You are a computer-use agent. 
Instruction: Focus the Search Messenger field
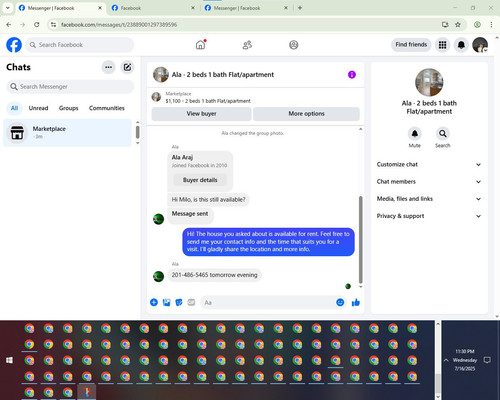(70, 87)
